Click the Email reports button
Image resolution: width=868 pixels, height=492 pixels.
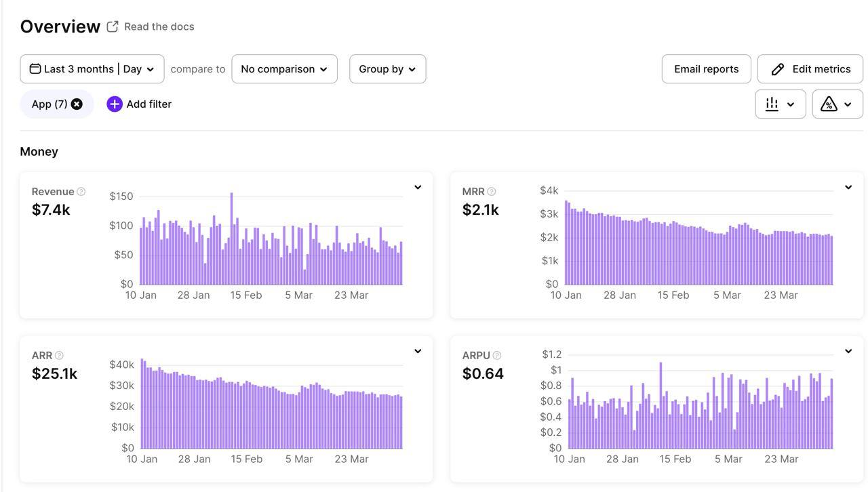(x=706, y=69)
